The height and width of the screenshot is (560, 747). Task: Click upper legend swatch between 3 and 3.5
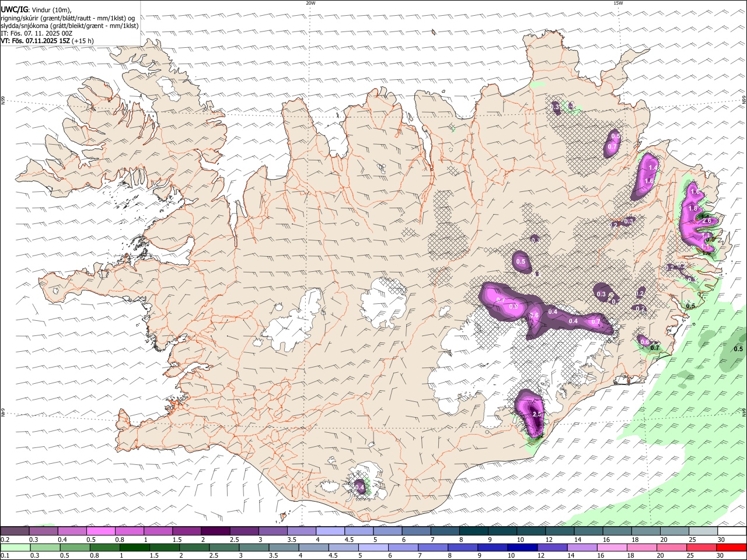pos(273,531)
